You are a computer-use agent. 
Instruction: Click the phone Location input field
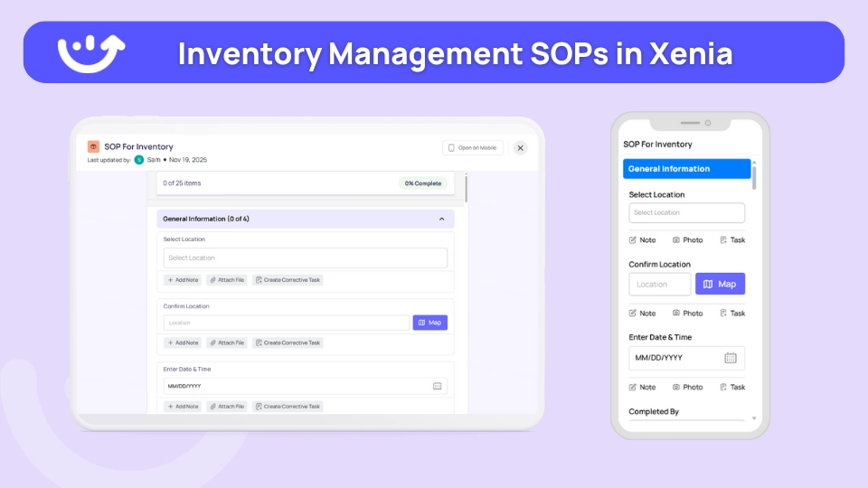coord(660,285)
